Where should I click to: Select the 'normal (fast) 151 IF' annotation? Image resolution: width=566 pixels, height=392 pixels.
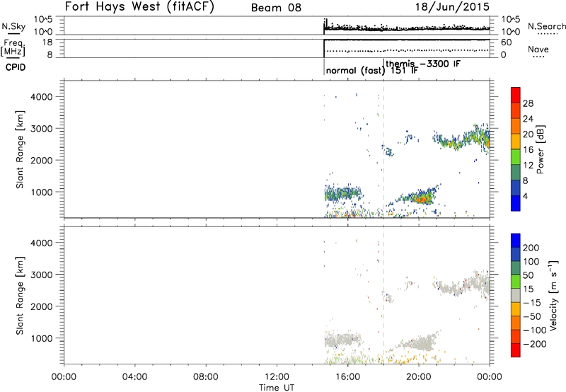tap(372, 71)
